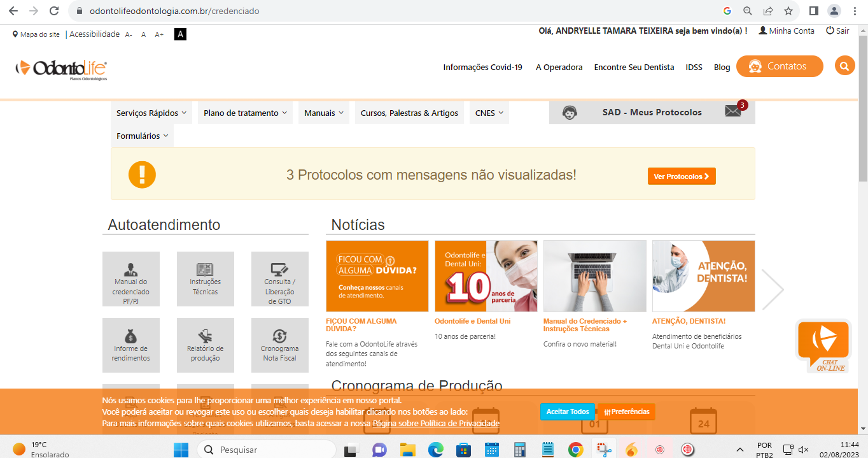The image size is (868, 458).
Task: Open A Operadora menu item
Action: pos(559,67)
